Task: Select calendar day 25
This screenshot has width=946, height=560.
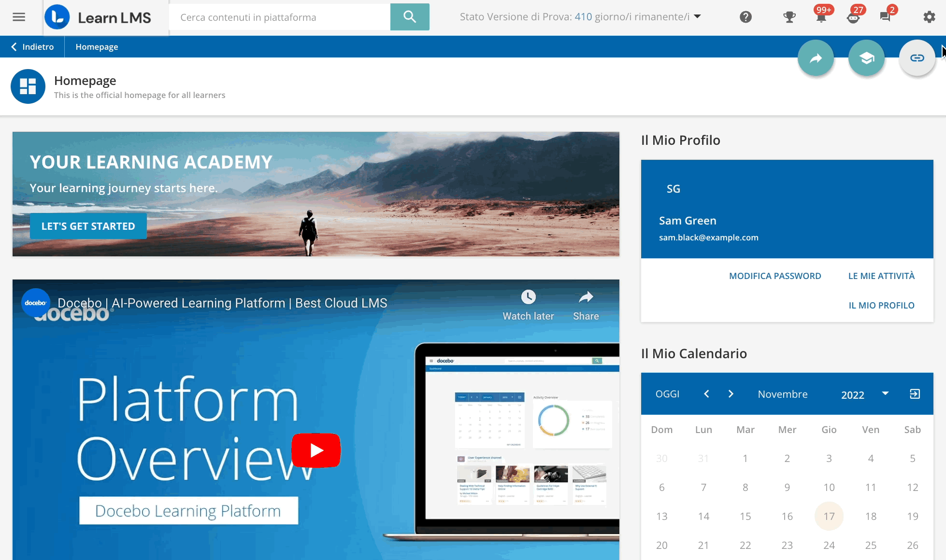Action: pyautogui.click(x=871, y=545)
